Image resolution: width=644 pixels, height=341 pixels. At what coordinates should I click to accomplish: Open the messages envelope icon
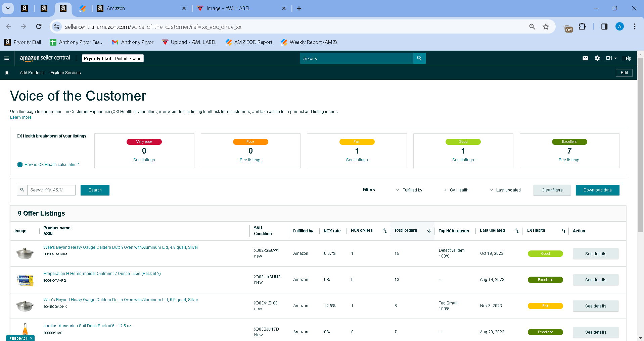pyautogui.click(x=585, y=58)
